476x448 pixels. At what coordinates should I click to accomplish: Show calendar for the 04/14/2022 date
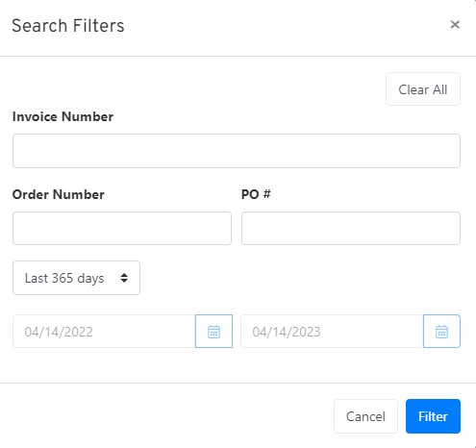213,331
